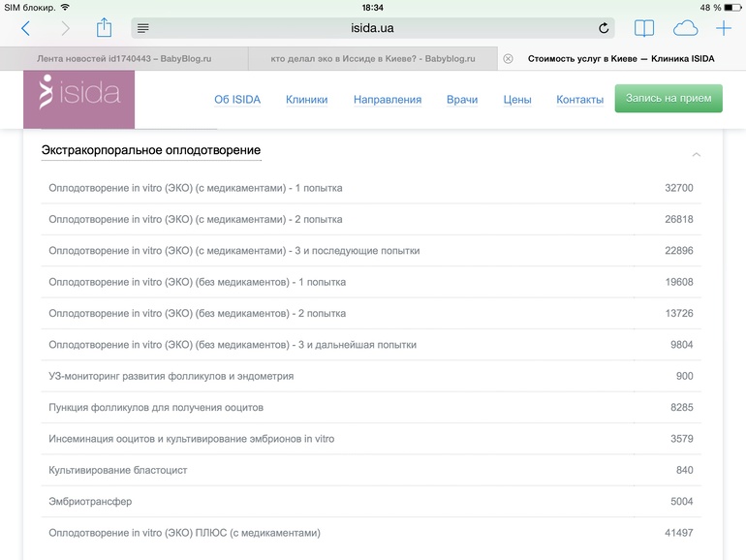The height and width of the screenshot is (560, 746).
Task: Go to the Врачи page
Action: (x=462, y=99)
